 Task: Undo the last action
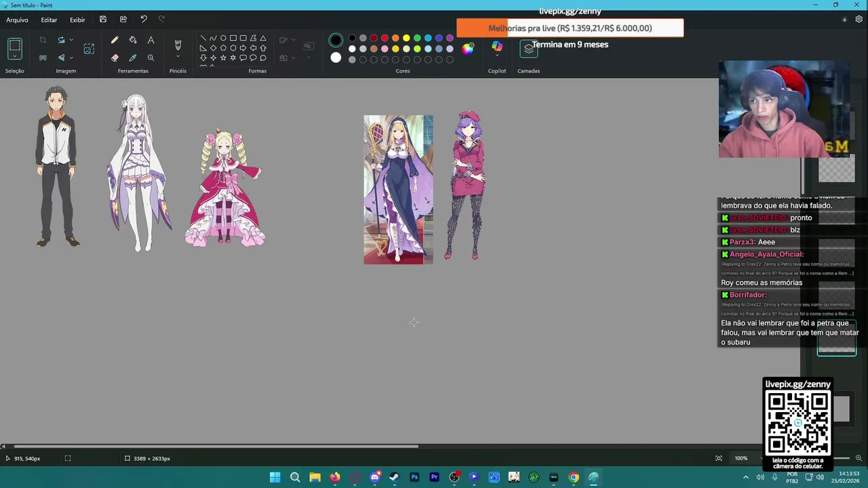(144, 20)
